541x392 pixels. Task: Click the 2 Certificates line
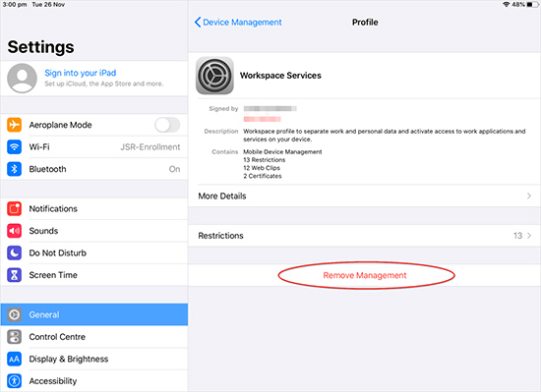[263, 176]
